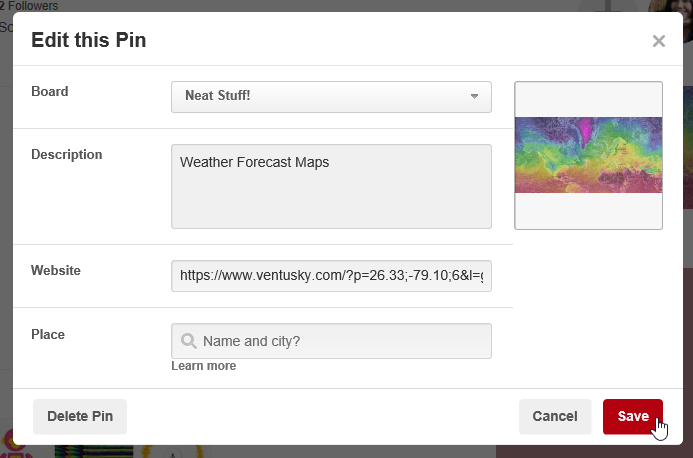Screen dimensions: 693x458
Task: Click the Website field label
Action: [56, 271]
